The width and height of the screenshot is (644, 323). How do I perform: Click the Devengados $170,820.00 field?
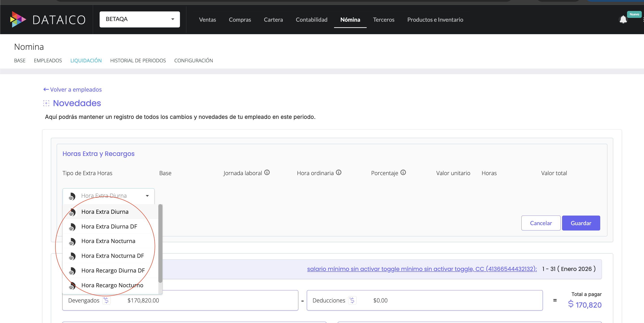click(180, 300)
